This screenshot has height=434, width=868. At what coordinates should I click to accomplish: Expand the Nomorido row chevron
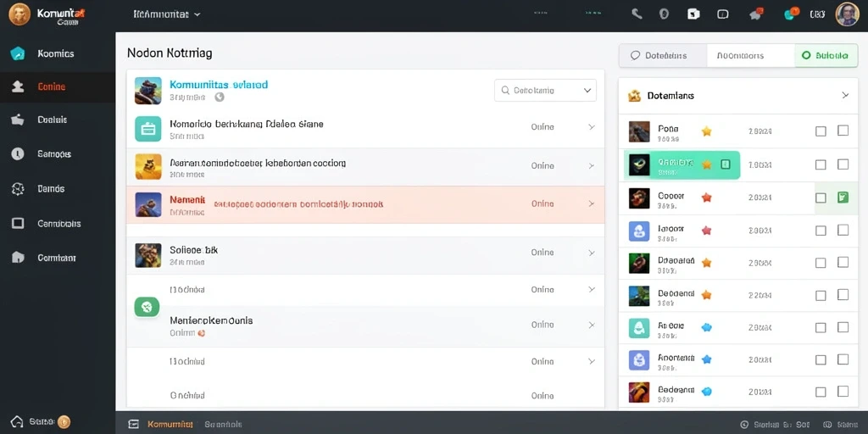591,127
